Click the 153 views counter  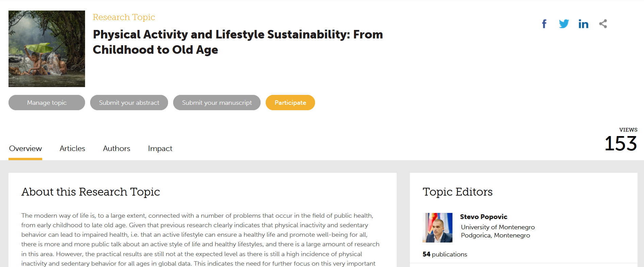[x=621, y=144]
